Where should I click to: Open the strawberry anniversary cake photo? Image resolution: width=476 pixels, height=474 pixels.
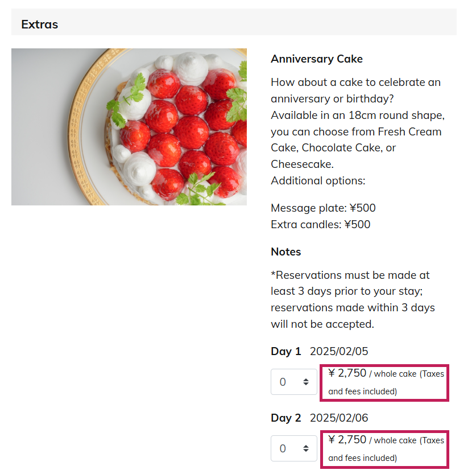(x=129, y=127)
